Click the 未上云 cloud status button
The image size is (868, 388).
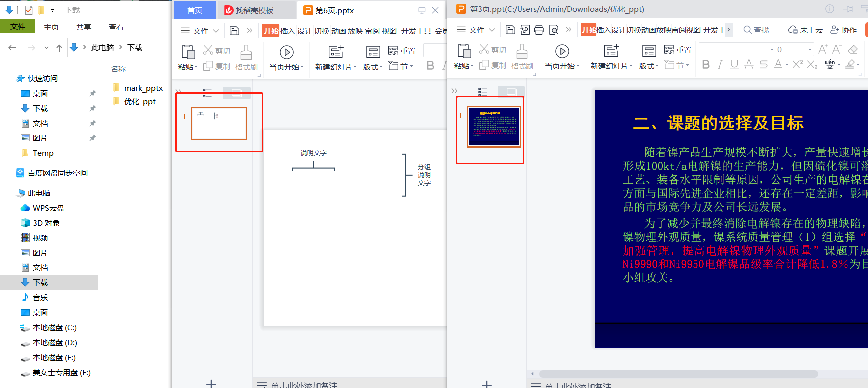coord(805,30)
